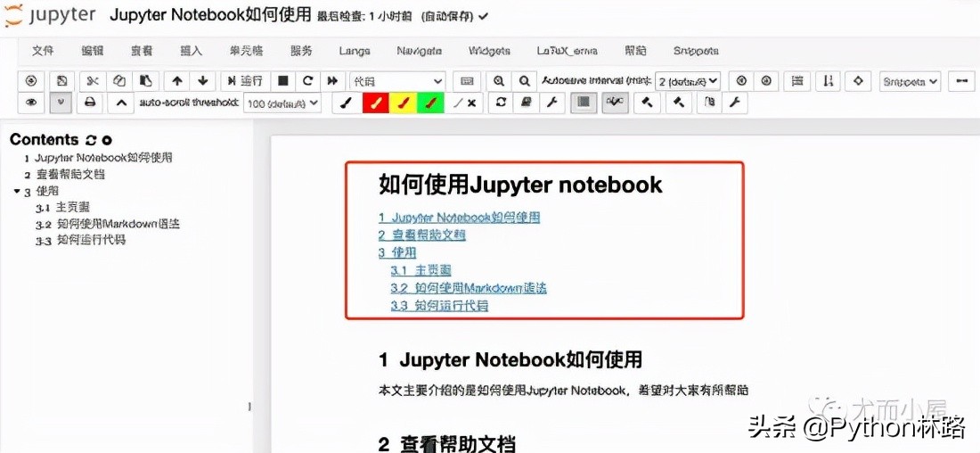
Task: Open the auto-scroll threshold dropdown
Action: click(x=282, y=103)
